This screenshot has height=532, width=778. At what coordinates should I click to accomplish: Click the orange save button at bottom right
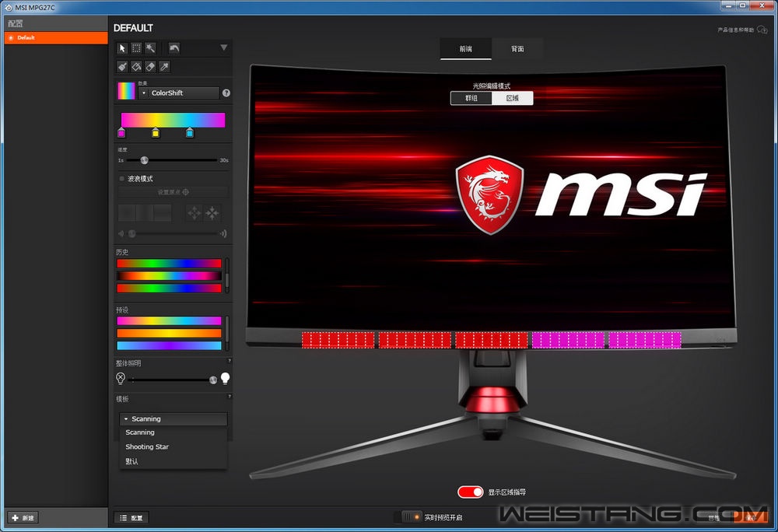[x=752, y=518]
